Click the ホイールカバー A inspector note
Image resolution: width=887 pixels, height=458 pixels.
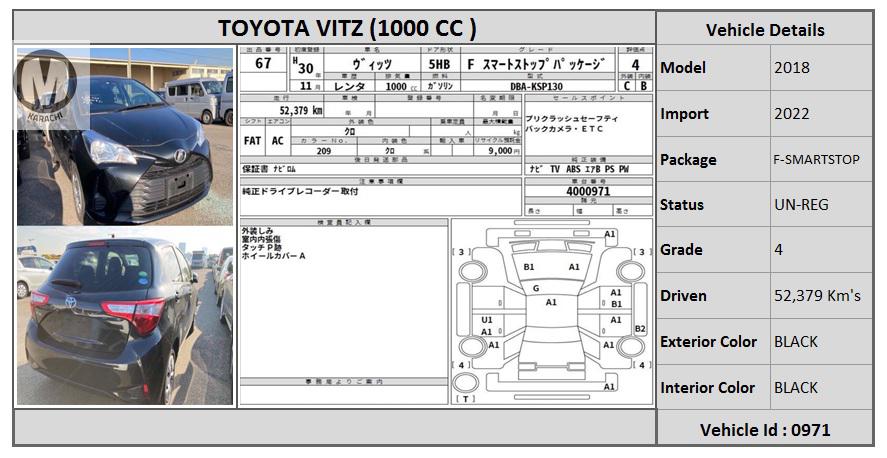[x=274, y=256]
